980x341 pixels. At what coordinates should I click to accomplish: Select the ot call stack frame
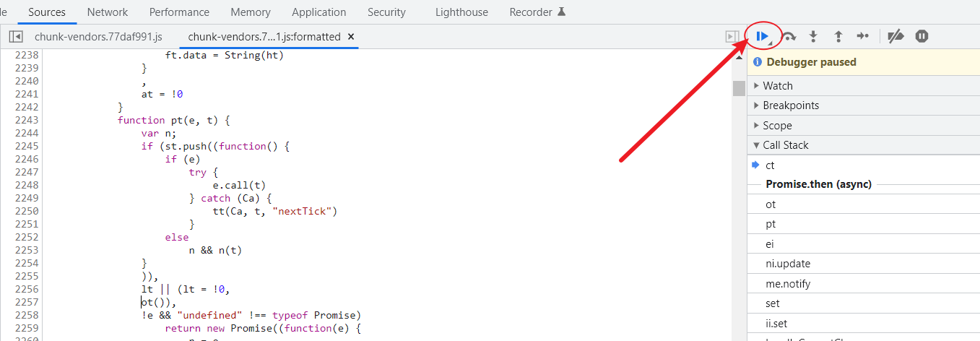point(864,204)
